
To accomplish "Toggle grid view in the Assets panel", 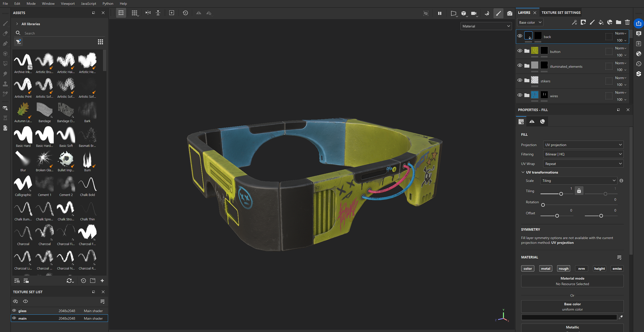I will (100, 42).
